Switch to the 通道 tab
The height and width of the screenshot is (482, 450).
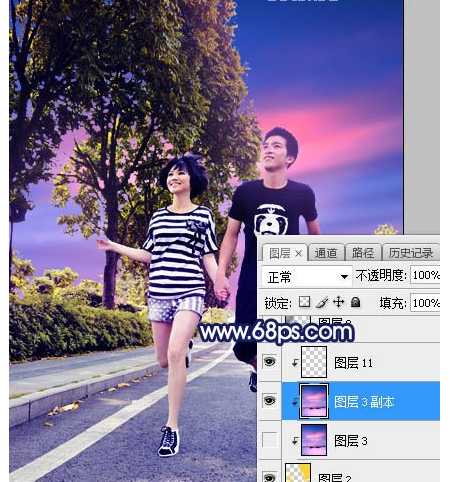tap(326, 253)
